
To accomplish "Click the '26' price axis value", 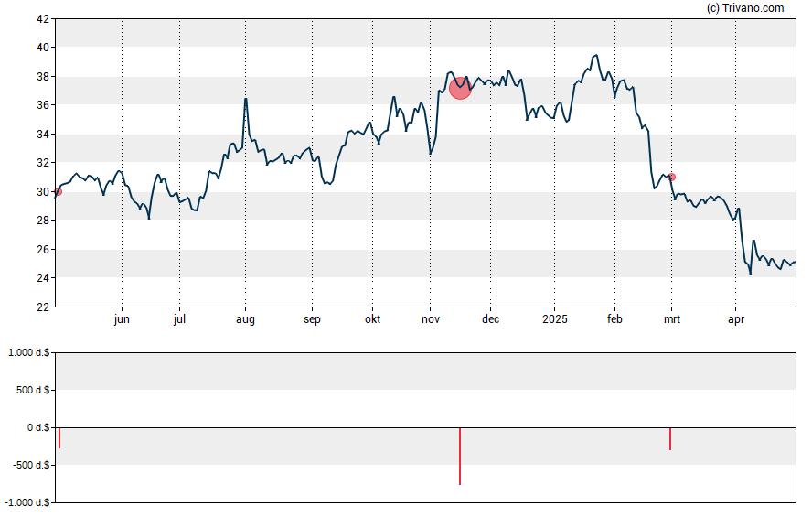I will (43, 249).
